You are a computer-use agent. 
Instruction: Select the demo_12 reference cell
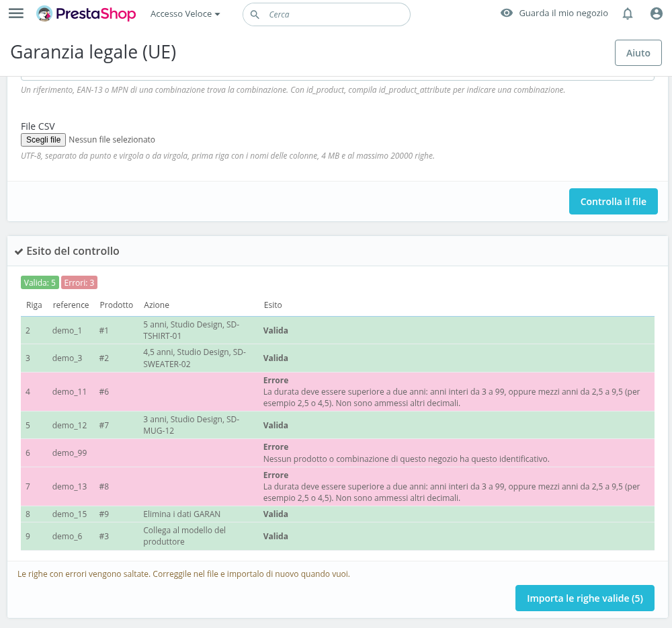[69, 425]
